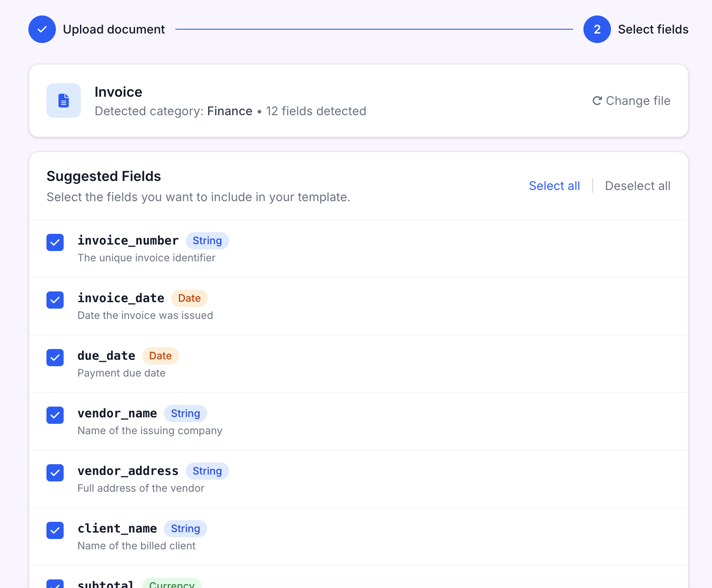Screen dimensions: 712x588
Task: Uncheck the vendor_name checkbox
Action: point(55,415)
